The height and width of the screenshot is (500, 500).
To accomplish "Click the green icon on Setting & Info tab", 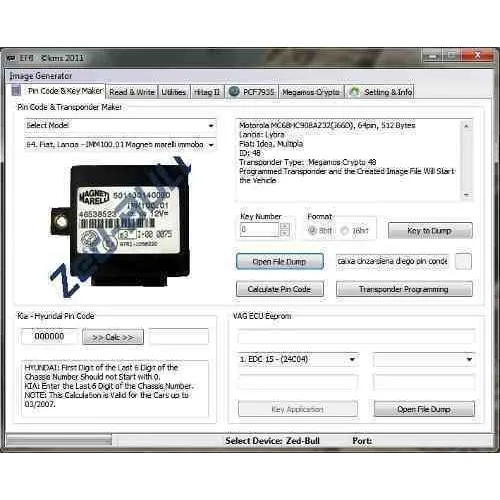I will [x=355, y=91].
